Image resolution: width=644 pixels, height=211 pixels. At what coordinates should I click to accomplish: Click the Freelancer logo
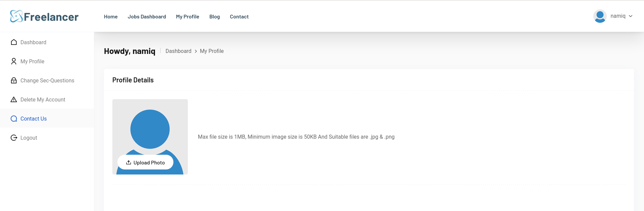(44, 16)
